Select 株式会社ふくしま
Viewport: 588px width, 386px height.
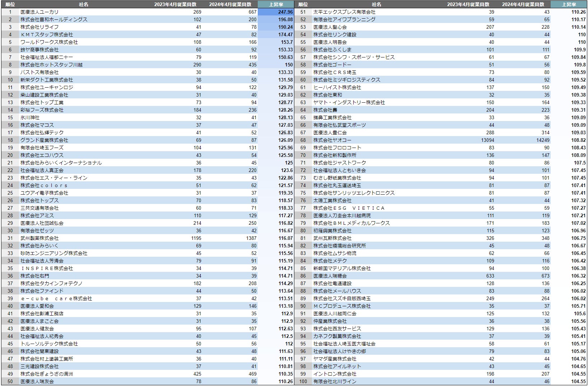click(332, 50)
